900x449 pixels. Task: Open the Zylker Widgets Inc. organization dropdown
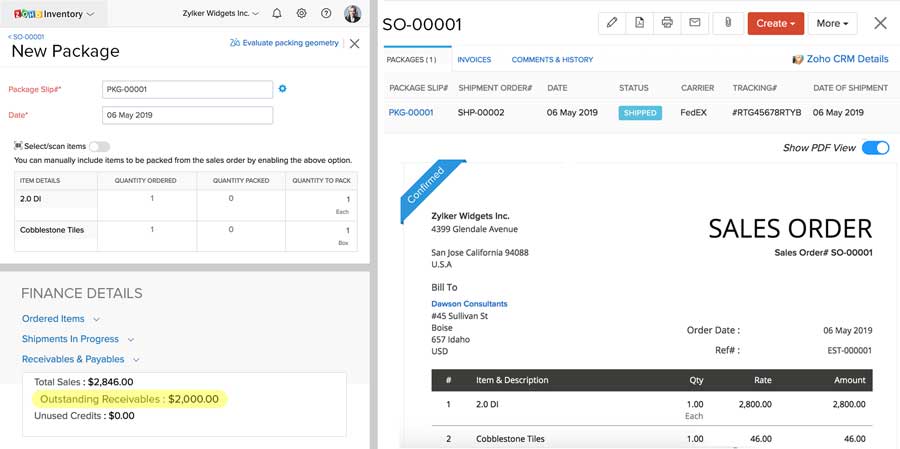(x=220, y=13)
